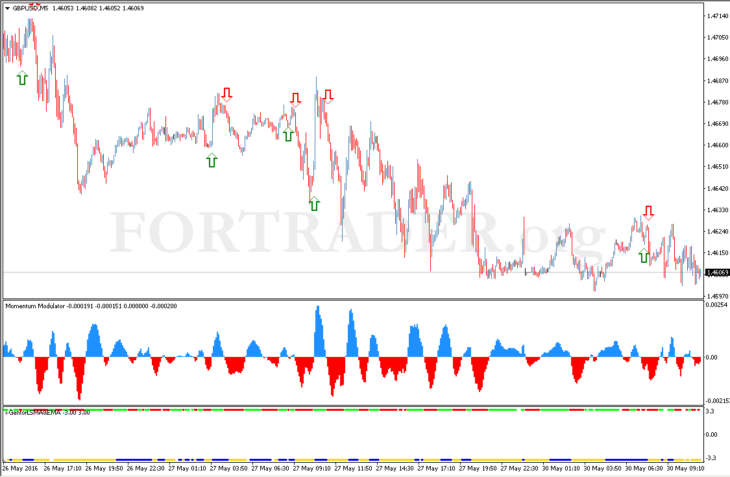Viewport: 730px width, 477px height.
Task: Select the red sell arrow right of the tallest spike
Action: (328, 96)
